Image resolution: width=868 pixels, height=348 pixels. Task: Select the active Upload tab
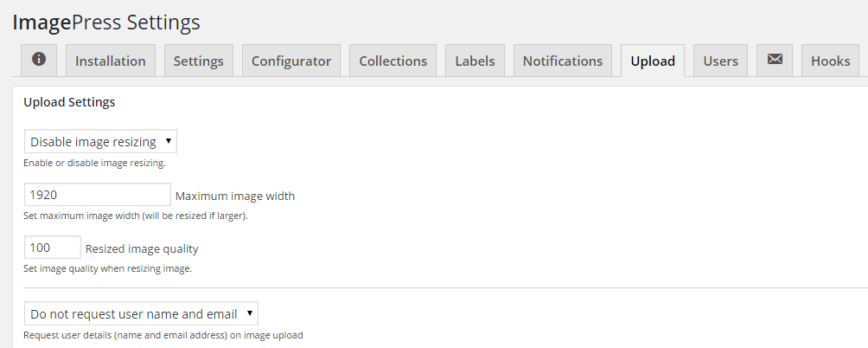[653, 61]
